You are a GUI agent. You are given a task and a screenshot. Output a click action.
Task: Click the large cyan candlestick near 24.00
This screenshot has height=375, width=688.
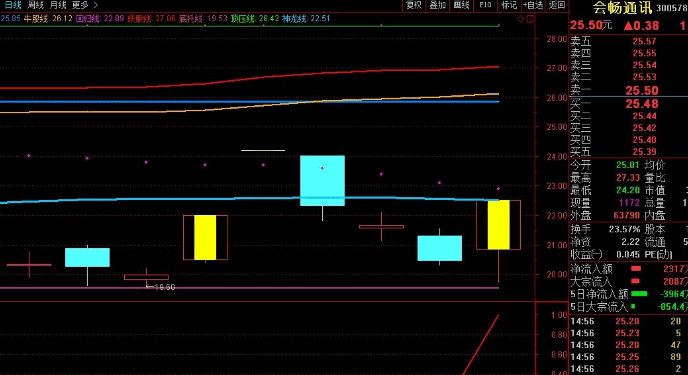pos(322,181)
